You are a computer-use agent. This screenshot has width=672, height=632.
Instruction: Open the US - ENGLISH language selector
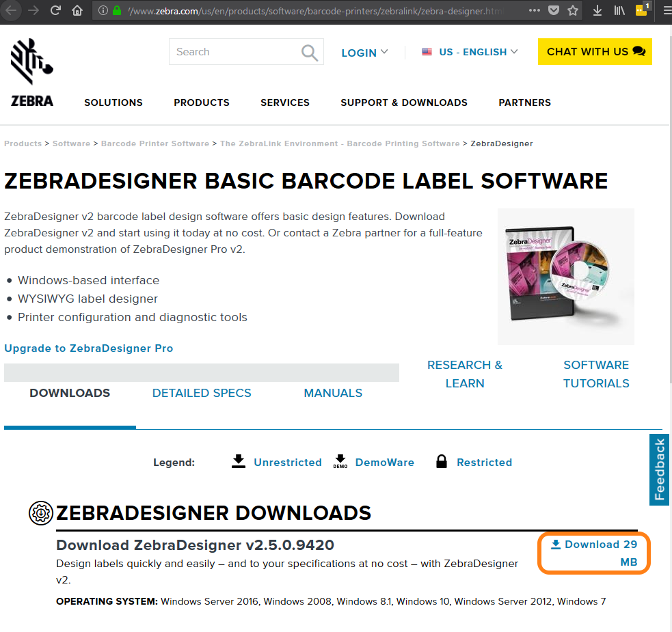point(470,52)
